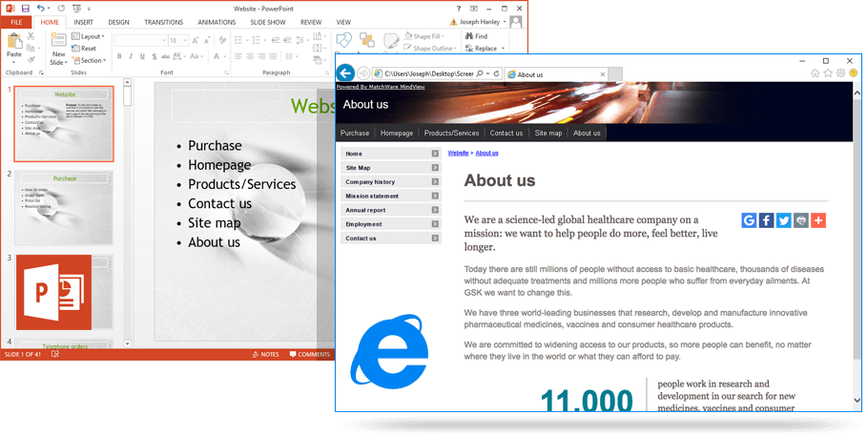Screen dimensions: 868x436
Task: Open Shape Outline dropdown
Action: [x=430, y=49]
